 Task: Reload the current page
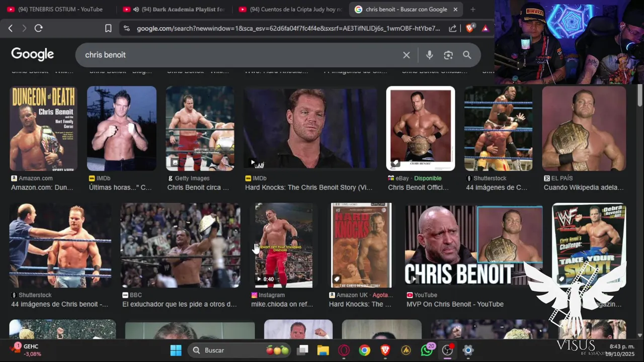(x=39, y=29)
